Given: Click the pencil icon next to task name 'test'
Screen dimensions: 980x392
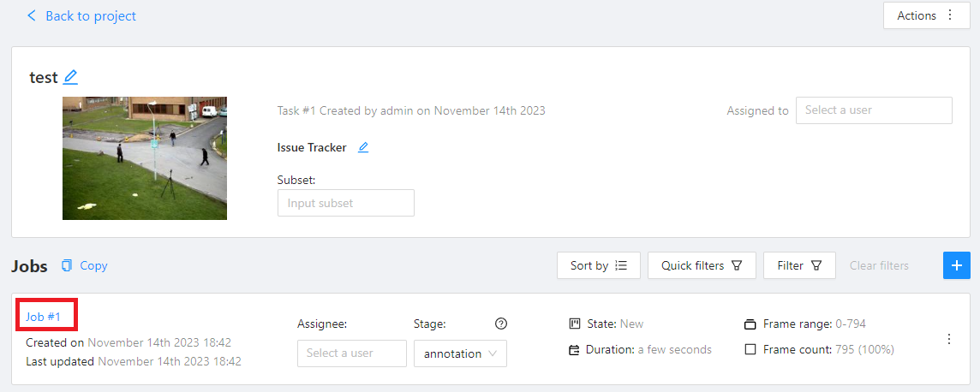Looking at the screenshot, I should (70, 77).
